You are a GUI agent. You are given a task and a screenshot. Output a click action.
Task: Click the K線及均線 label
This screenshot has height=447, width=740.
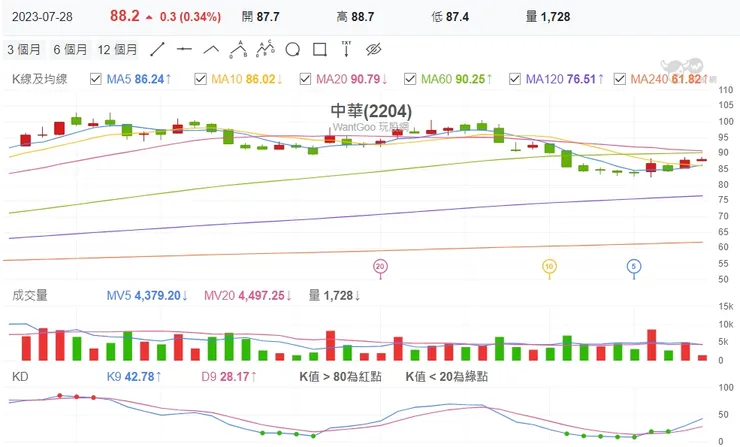click(x=40, y=79)
